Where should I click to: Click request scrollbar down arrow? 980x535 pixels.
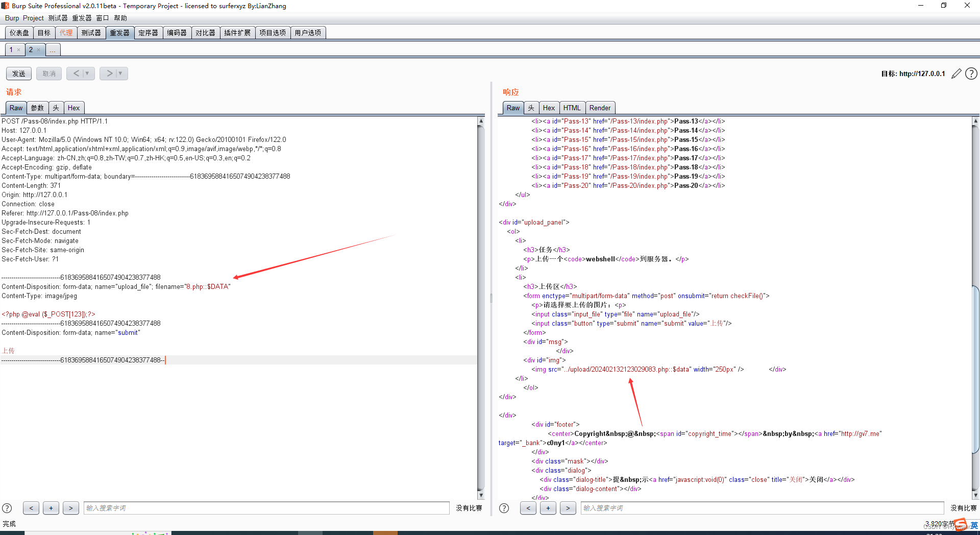[x=481, y=495]
